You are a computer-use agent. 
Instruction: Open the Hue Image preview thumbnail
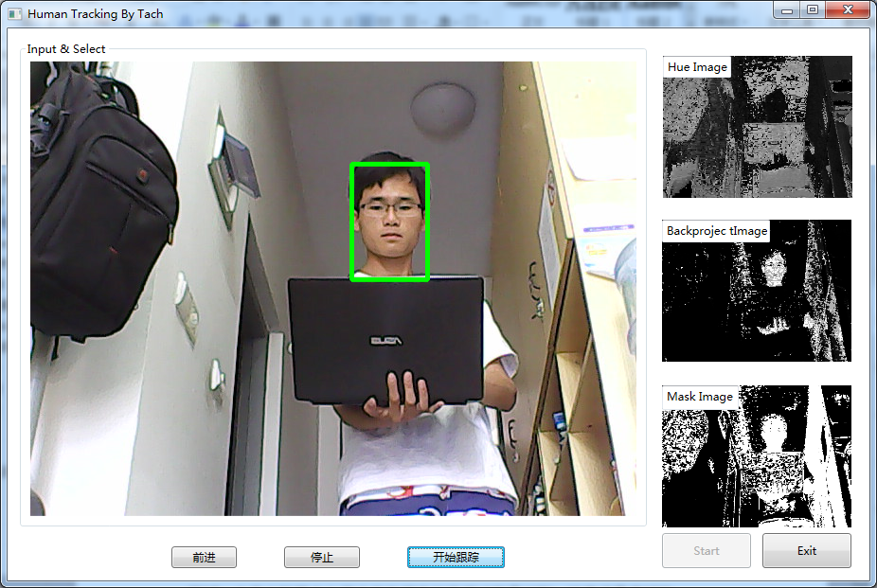(x=757, y=133)
